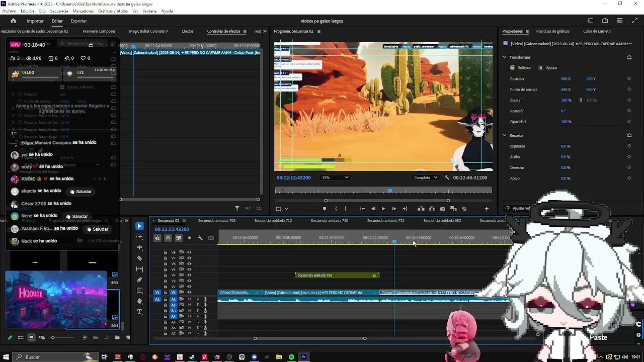Select the Selection tool in timeline toolbar

(x=140, y=226)
